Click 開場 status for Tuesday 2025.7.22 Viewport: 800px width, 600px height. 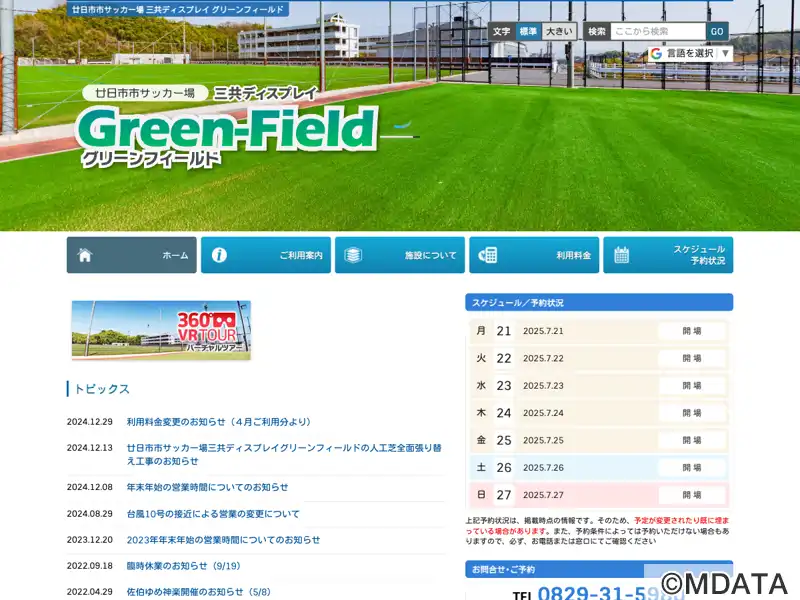click(691, 359)
